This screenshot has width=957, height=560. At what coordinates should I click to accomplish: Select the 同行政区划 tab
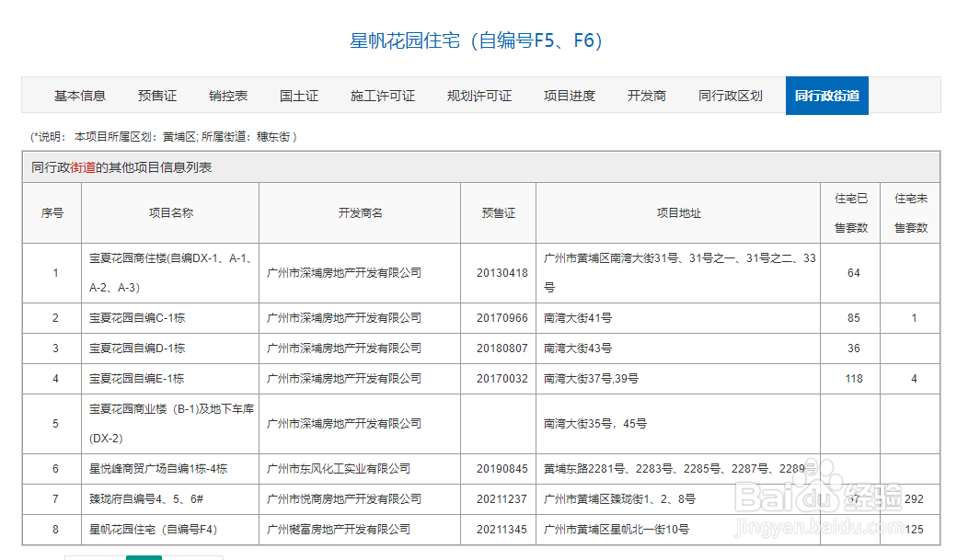coord(731,96)
